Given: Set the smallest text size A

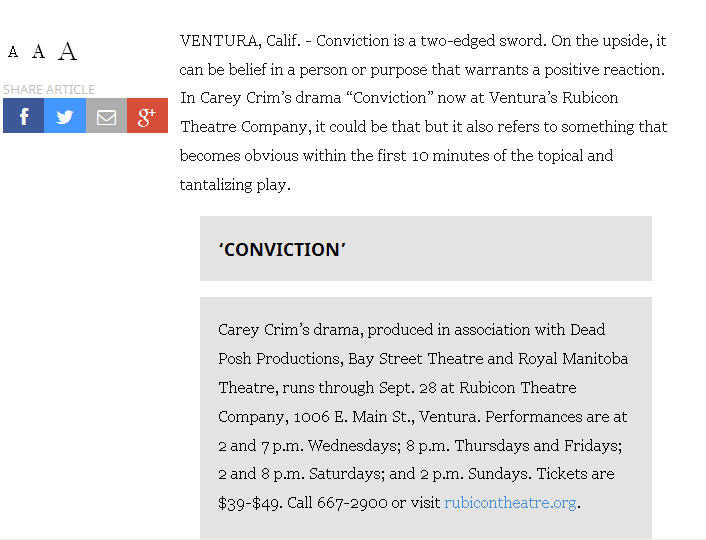Looking at the screenshot, I should click(13, 52).
